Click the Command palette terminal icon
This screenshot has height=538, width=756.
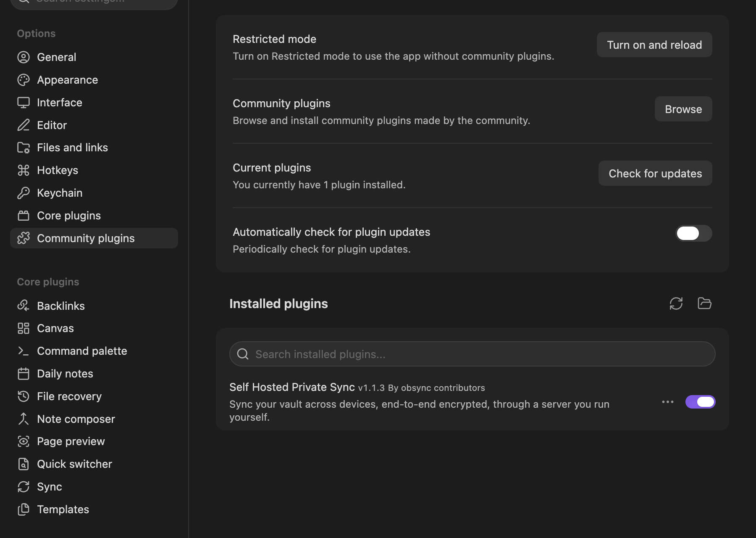click(24, 351)
